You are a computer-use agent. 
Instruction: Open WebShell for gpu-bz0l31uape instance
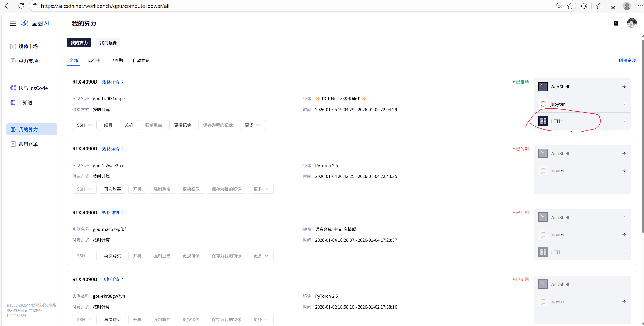pos(582,86)
